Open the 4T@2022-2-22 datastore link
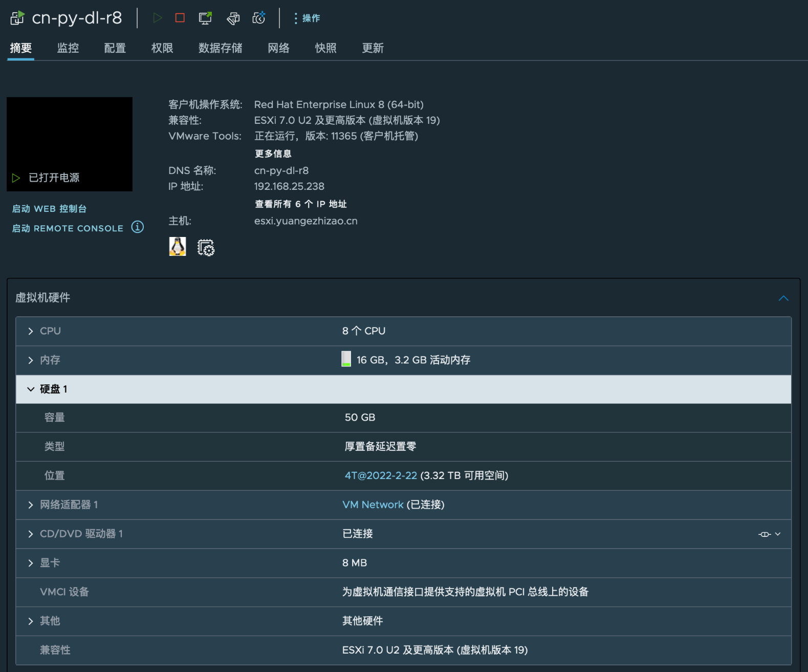The width and height of the screenshot is (808, 672). click(381, 475)
